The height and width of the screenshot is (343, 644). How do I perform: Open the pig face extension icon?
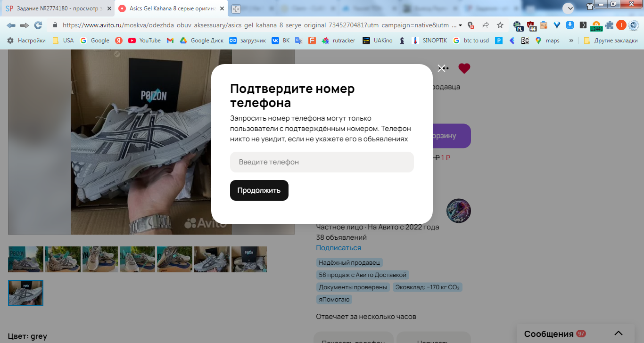544,25
